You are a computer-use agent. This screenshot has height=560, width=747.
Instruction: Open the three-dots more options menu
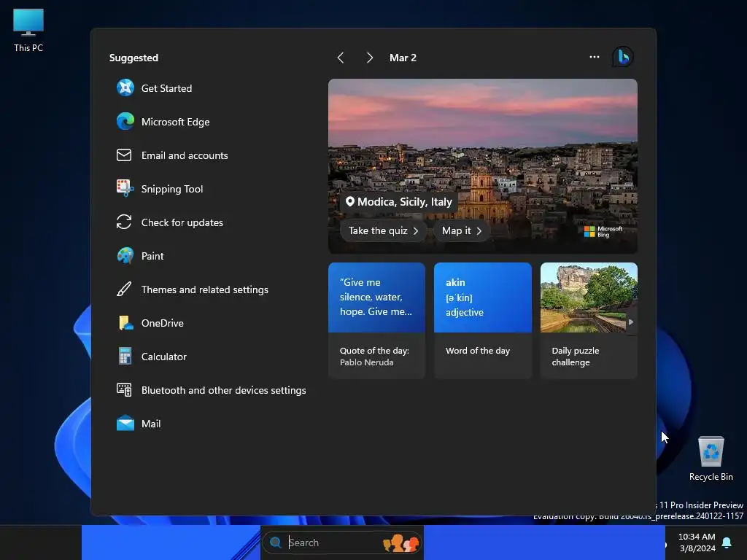594,57
